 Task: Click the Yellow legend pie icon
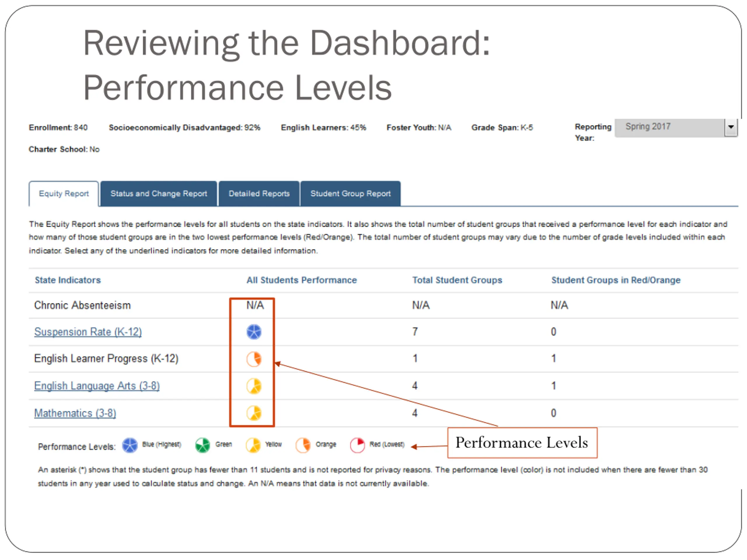pyautogui.click(x=253, y=445)
